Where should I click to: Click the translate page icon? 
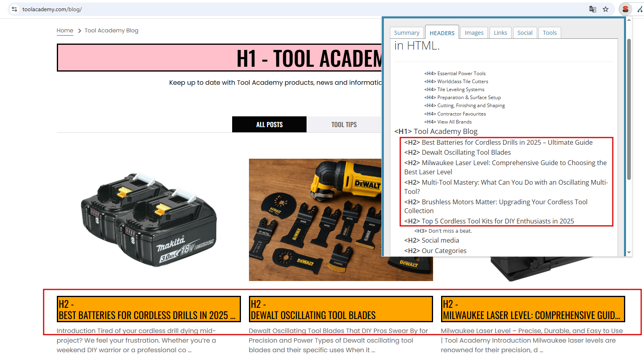(x=593, y=9)
